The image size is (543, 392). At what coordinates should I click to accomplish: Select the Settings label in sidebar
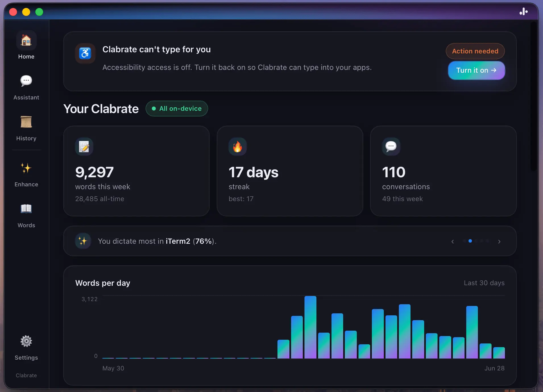[x=26, y=358]
